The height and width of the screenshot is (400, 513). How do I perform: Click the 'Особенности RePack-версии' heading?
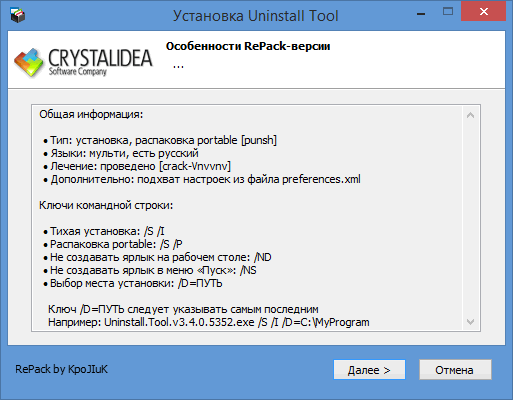click(x=248, y=46)
